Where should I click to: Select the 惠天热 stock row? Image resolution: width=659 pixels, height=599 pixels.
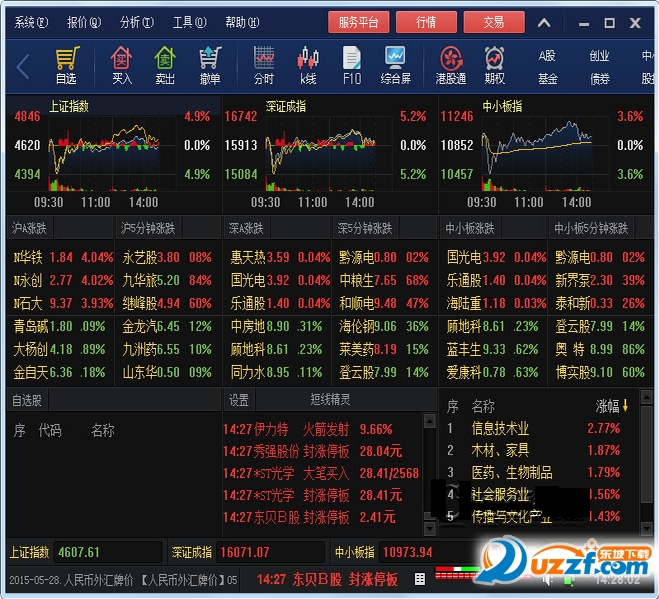click(x=280, y=257)
